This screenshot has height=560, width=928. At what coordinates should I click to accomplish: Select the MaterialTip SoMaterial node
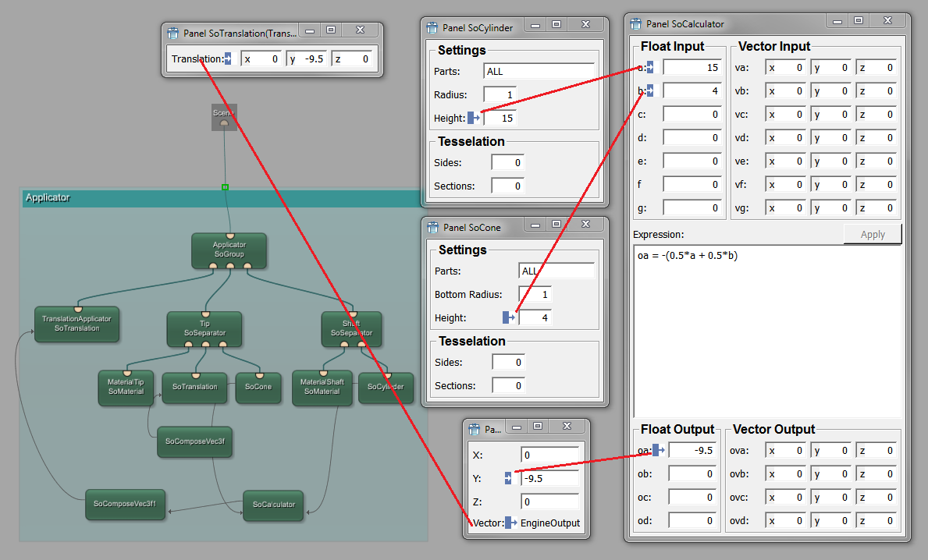(x=126, y=387)
